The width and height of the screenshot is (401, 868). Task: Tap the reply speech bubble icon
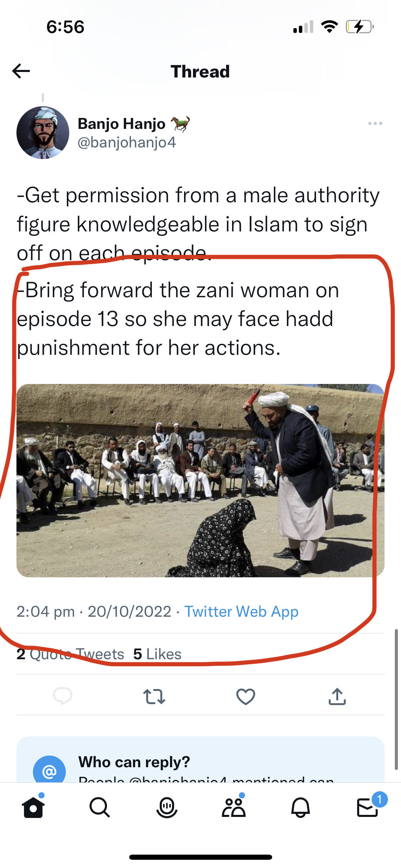tap(63, 696)
